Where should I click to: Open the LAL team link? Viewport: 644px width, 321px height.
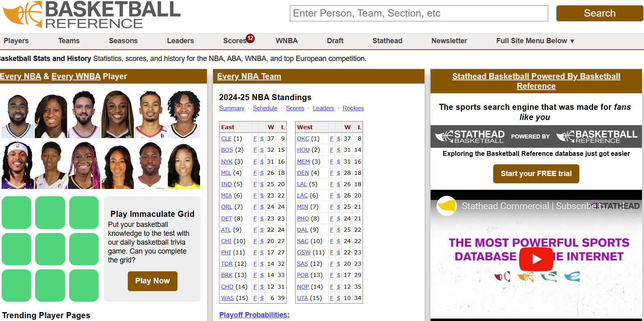[302, 184]
